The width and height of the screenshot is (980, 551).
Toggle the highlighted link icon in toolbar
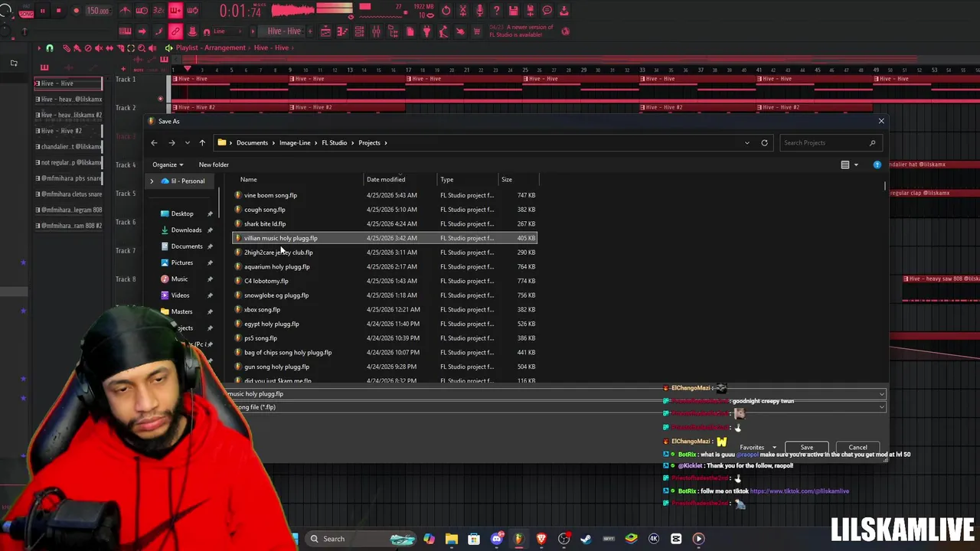click(175, 31)
